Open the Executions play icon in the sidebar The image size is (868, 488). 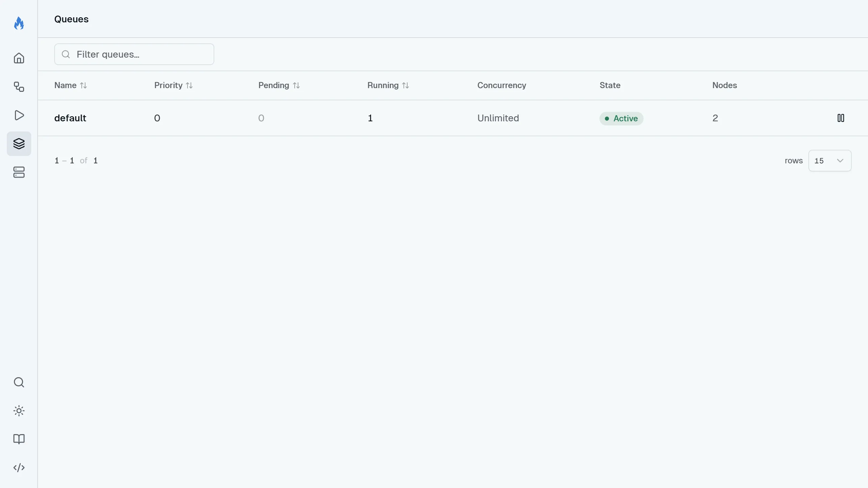(19, 115)
